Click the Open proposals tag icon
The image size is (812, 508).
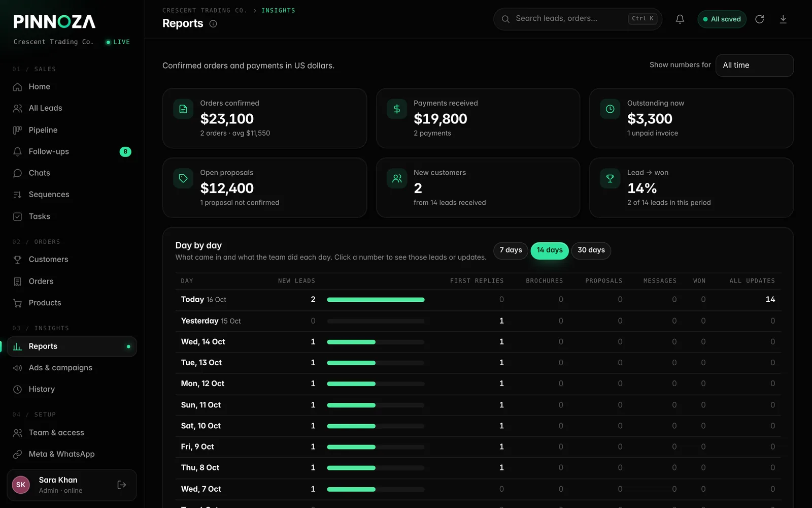coord(183,179)
